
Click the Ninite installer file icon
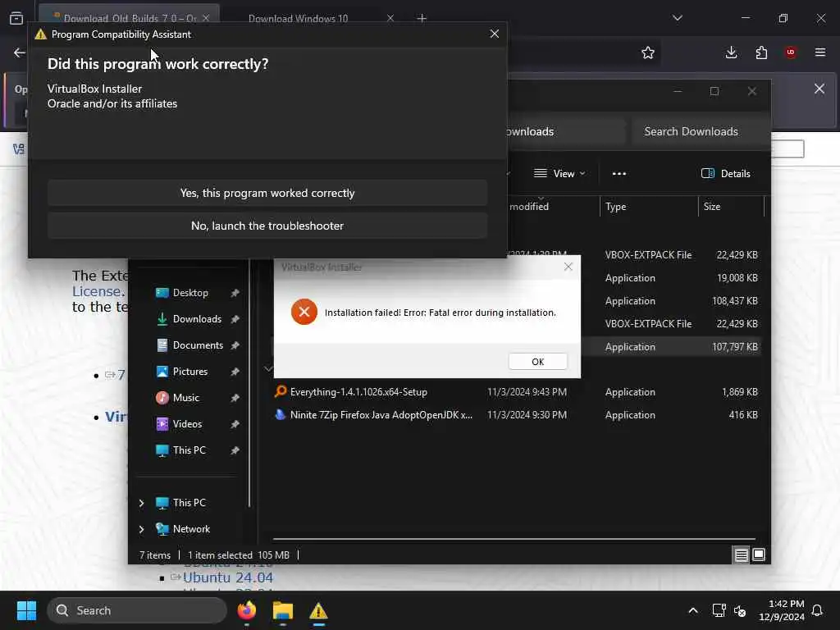[x=281, y=414]
